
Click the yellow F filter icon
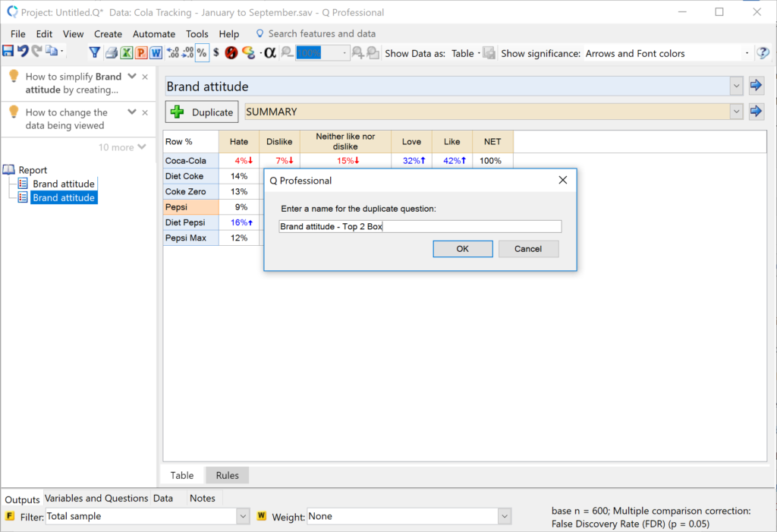coord(9,516)
